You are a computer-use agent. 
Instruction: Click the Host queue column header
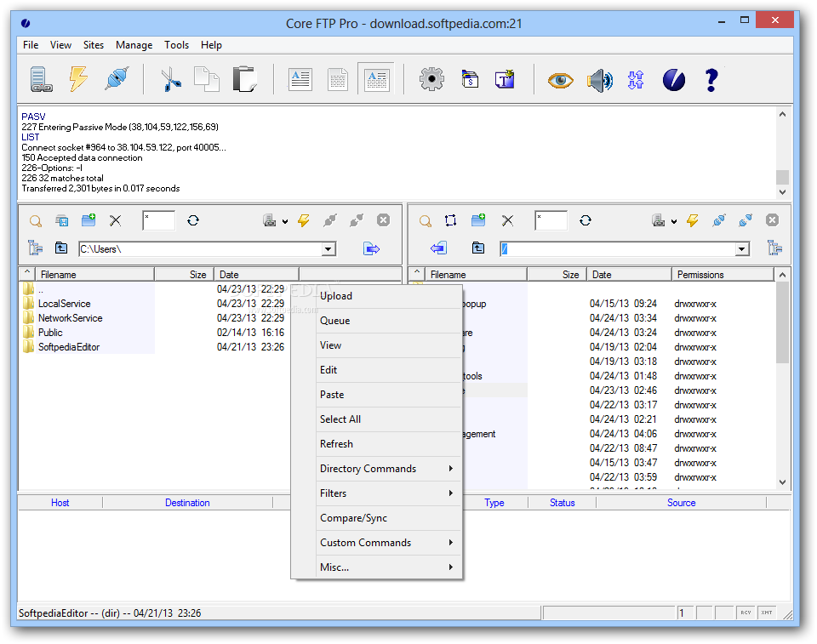[x=60, y=503]
